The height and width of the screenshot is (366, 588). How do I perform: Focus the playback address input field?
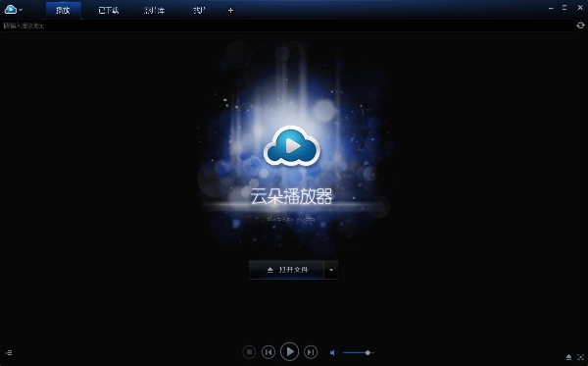click(x=287, y=26)
